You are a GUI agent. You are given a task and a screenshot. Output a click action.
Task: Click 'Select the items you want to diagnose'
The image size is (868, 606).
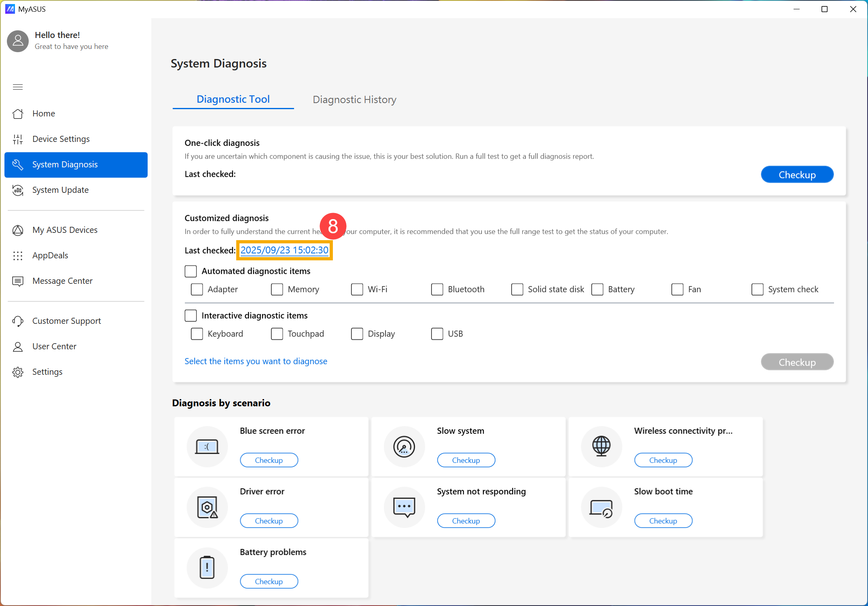click(x=256, y=361)
